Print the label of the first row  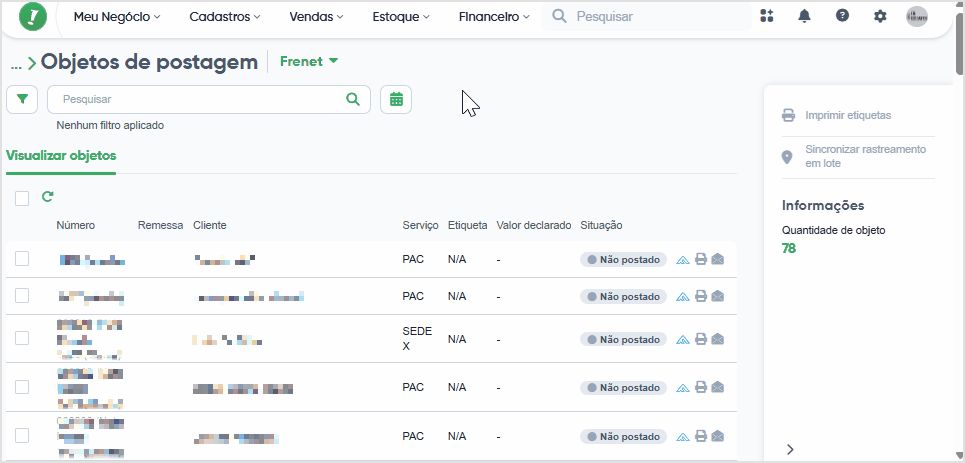tap(700, 259)
